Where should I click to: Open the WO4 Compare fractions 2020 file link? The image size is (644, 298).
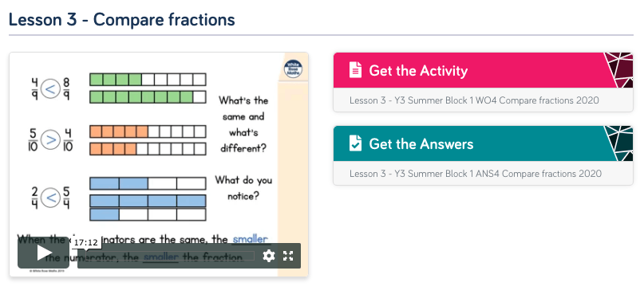474,100
